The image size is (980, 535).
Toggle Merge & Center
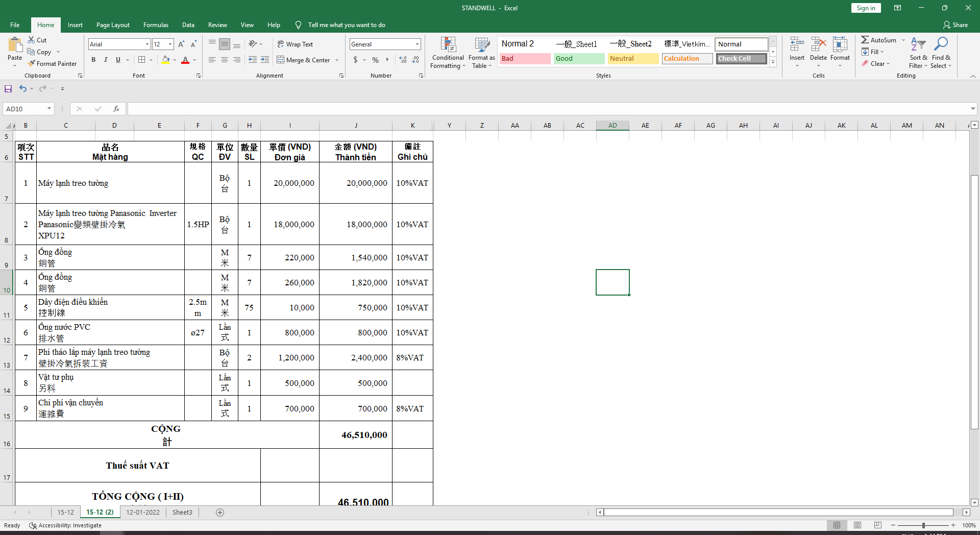[304, 60]
